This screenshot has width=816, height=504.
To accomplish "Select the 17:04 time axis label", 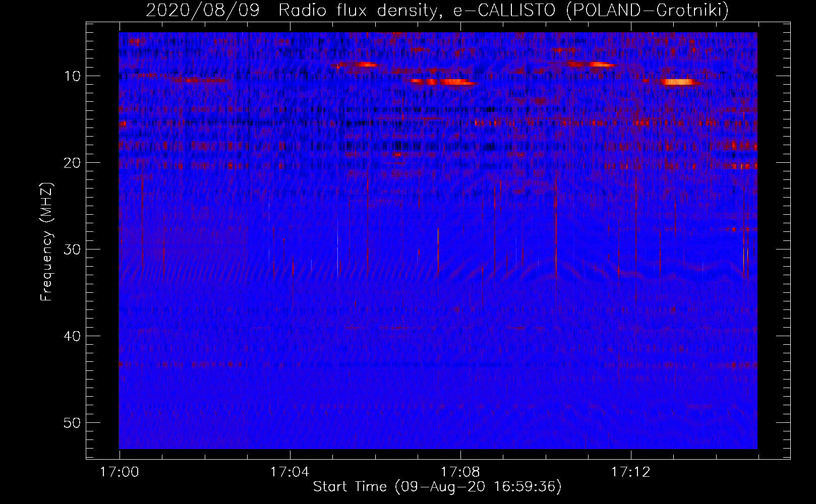I will [x=289, y=472].
